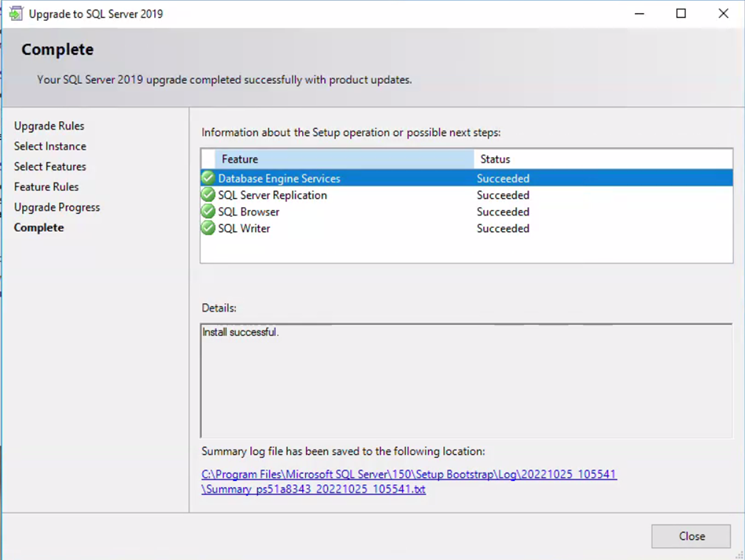Click the upgrade completed successfully message
The height and width of the screenshot is (560, 745).
tap(224, 80)
